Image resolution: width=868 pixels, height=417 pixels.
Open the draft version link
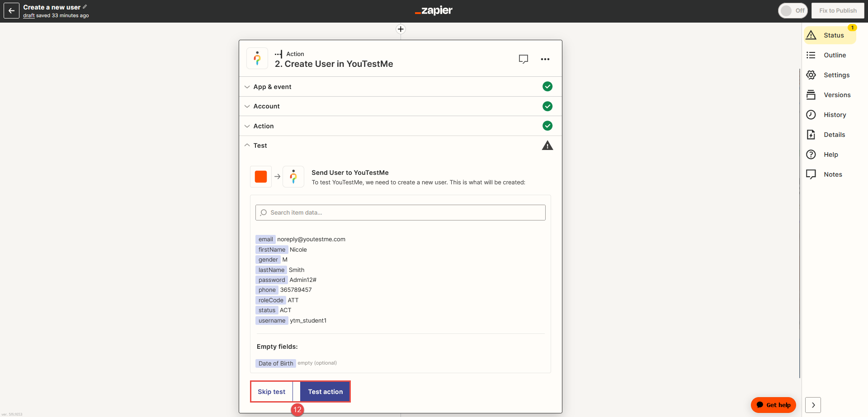(x=29, y=15)
